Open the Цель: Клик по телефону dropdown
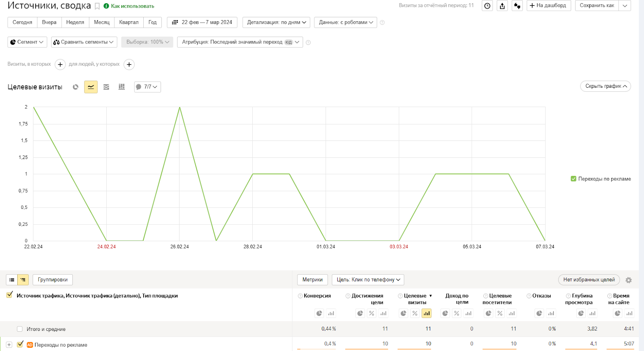 [368, 280]
